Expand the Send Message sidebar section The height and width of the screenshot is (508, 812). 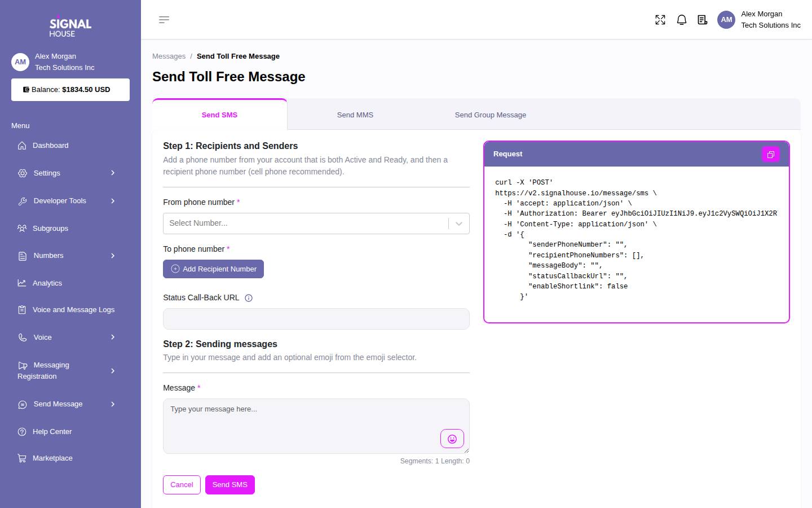[67, 404]
